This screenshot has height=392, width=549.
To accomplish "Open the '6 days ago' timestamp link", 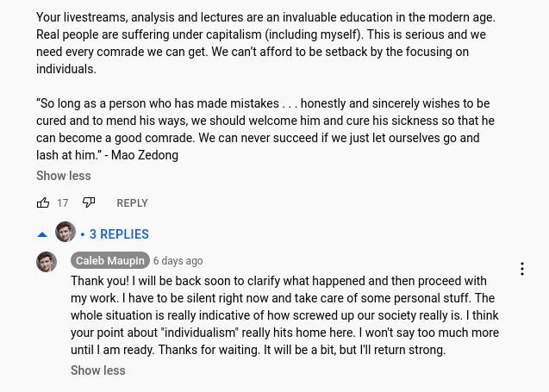I will tap(178, 261).
